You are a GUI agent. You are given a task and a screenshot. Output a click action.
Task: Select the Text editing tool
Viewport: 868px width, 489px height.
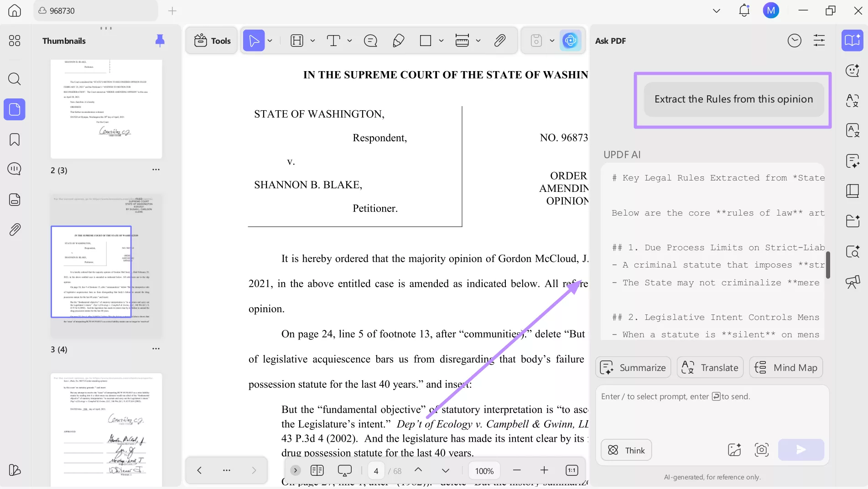click(334, 41)
